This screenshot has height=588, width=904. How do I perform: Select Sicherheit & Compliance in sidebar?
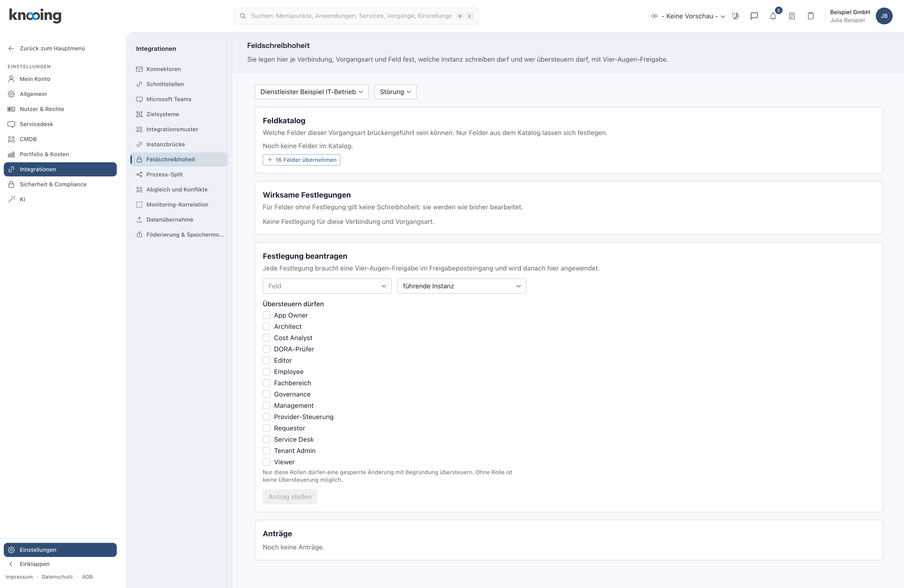point(53,184)
